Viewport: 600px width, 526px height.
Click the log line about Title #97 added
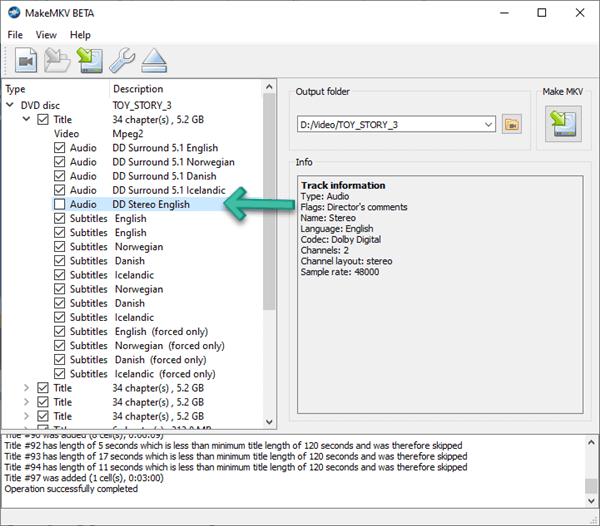click(x=84, y=478)
